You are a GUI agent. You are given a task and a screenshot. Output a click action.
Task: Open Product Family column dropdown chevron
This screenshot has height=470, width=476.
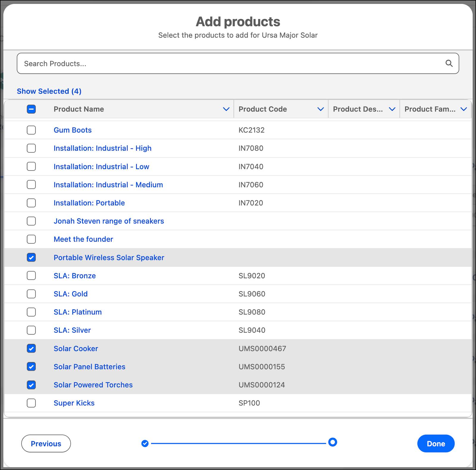point(464,109)
